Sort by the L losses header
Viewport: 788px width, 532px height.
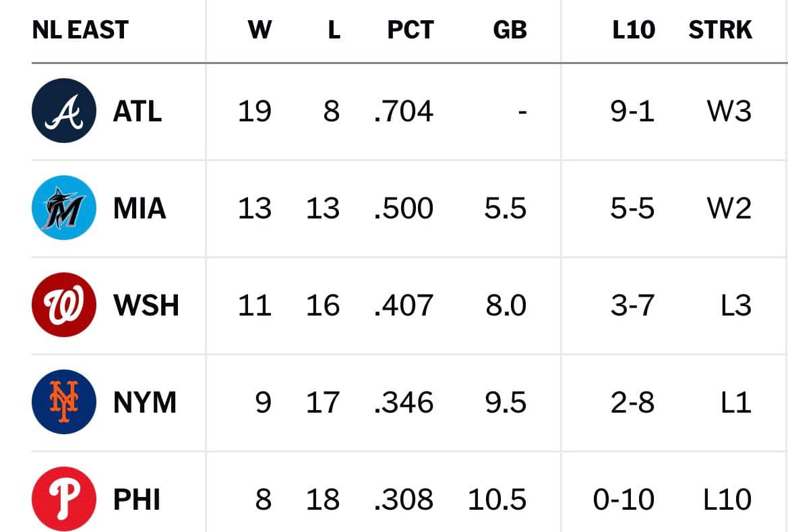pos(334,30)
